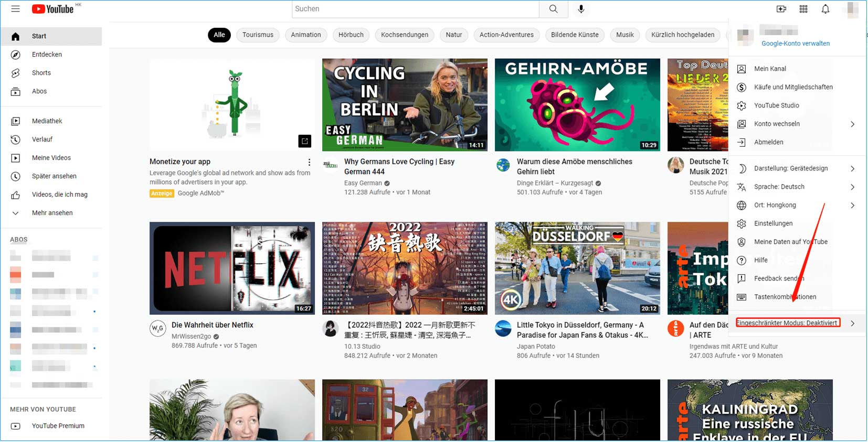Image resolution: width=868 pixels, height=442 pixels.
Task: Expand Mehr ansehen in the sidebar
Action: pyautogui.click(x=51, y=213)
